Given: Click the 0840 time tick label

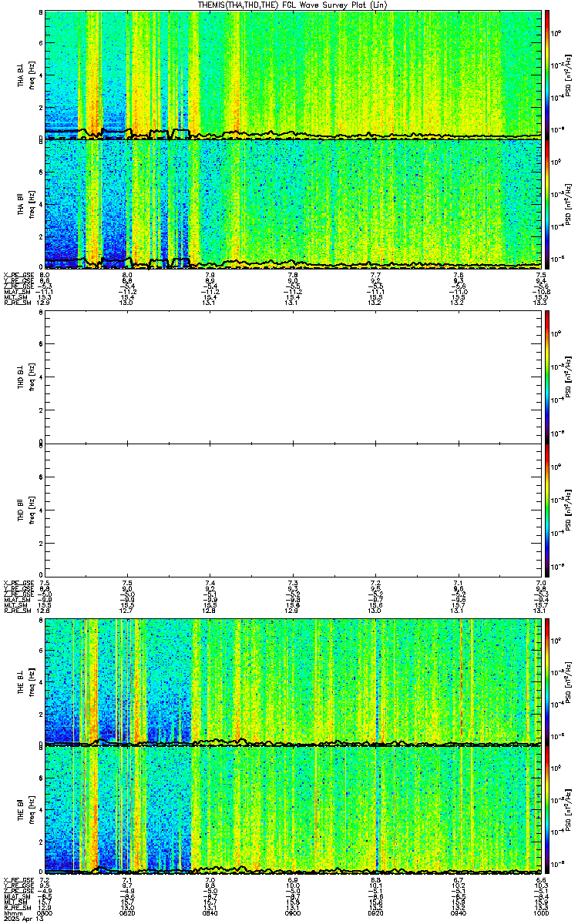Looking at the screenshot, I should (x=210, y=914).
